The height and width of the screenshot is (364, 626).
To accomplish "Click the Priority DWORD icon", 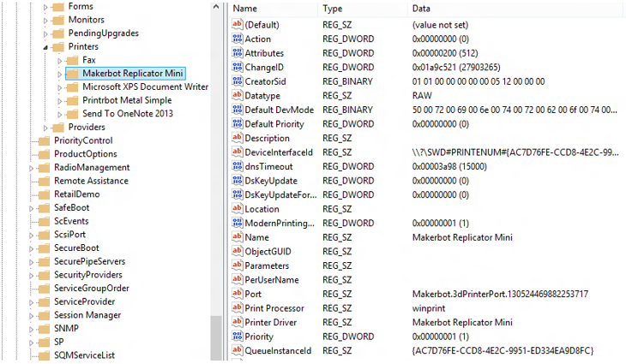I will point(238,336).
